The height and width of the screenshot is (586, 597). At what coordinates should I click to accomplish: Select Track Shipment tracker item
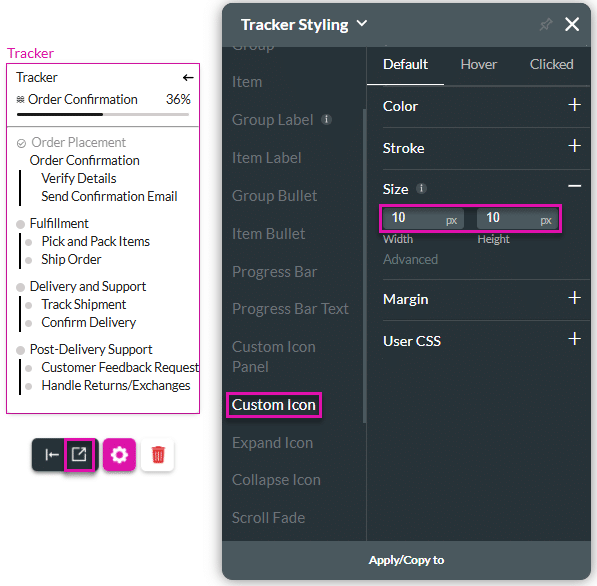click(x=84, y=305)
